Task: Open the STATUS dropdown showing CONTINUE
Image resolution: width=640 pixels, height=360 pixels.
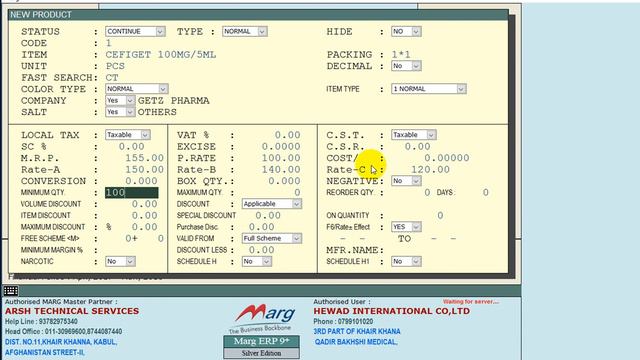Action: point(135,31)
